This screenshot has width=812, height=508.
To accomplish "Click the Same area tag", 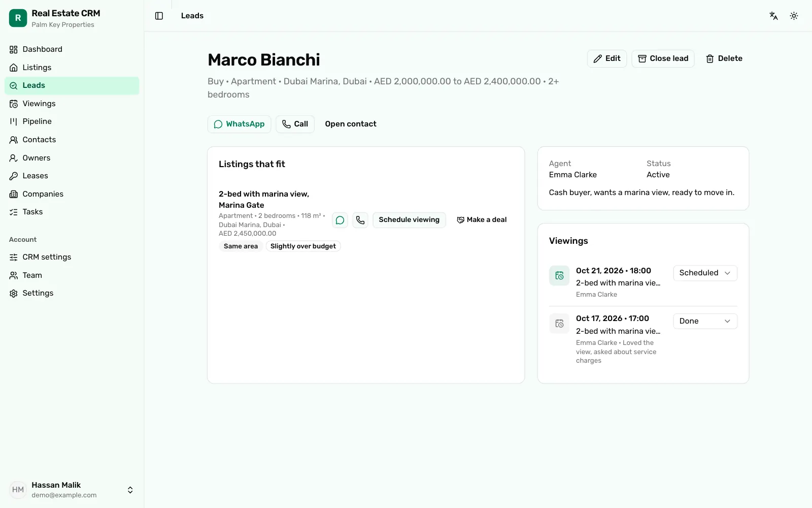I will (x=241, y=246).
